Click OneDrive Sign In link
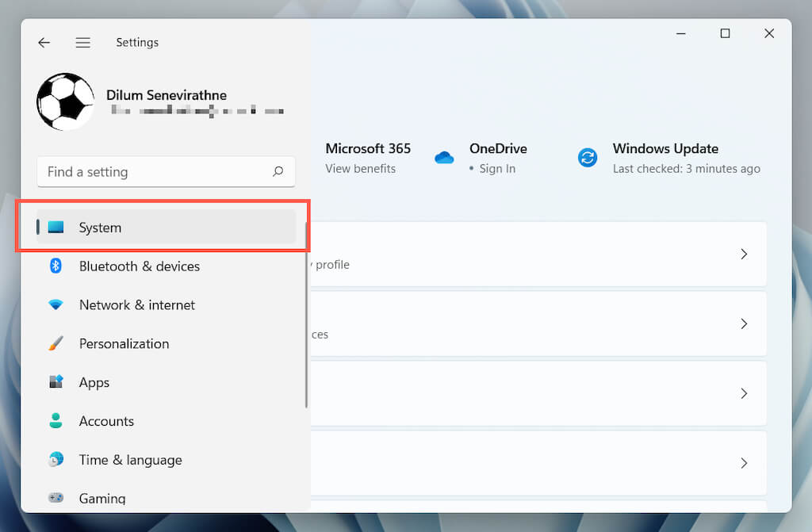The image size is (812, 532). (x=497, y=169)
